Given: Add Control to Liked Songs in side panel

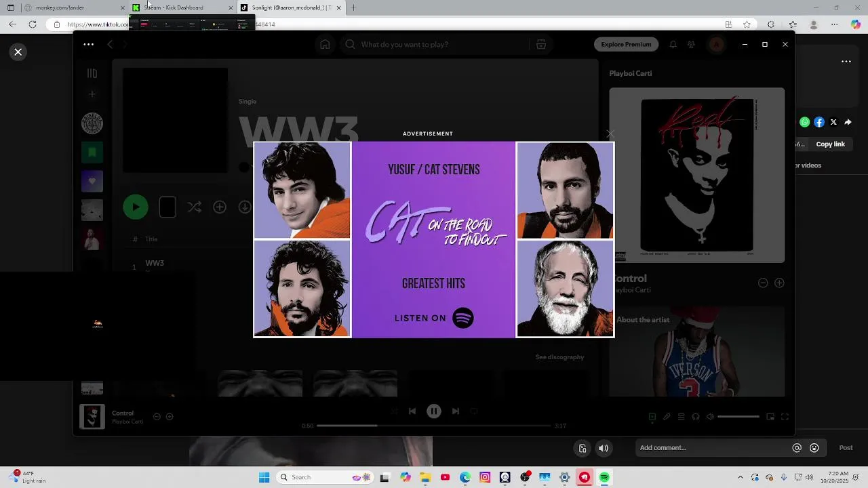Looking at the screenshot, I should point(779,283).
